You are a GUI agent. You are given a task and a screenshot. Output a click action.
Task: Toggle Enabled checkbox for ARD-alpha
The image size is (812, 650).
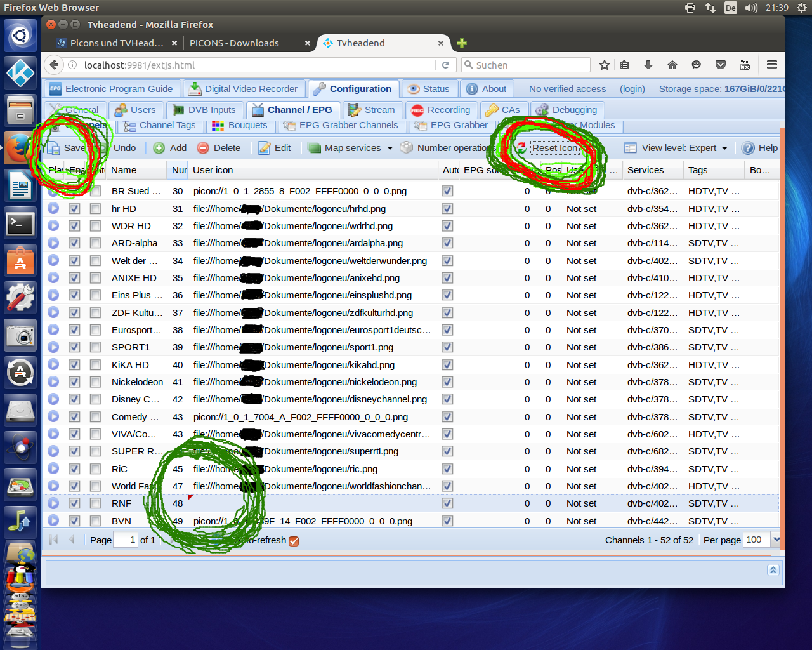74,243
